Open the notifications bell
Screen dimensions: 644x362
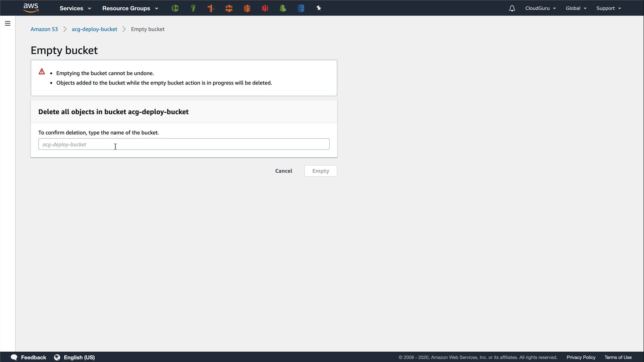(x=512, y=8)
